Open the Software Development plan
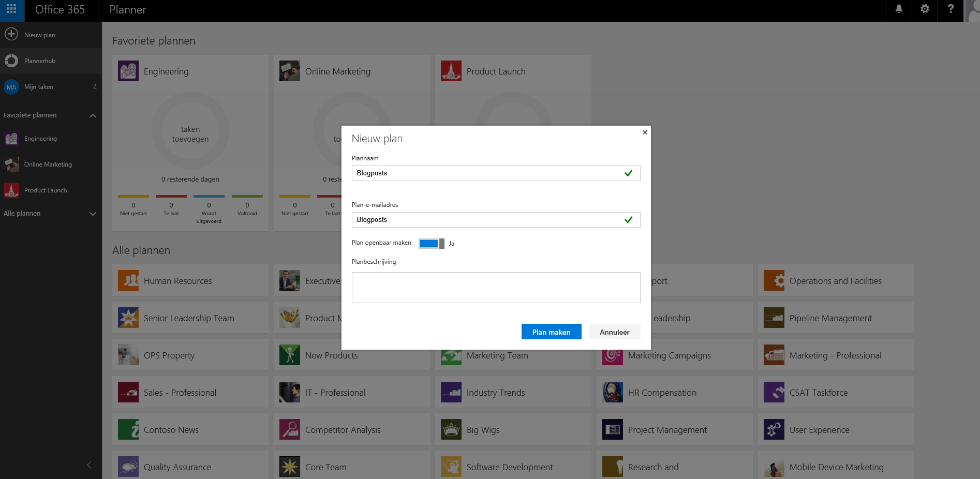 click(513, 465)
